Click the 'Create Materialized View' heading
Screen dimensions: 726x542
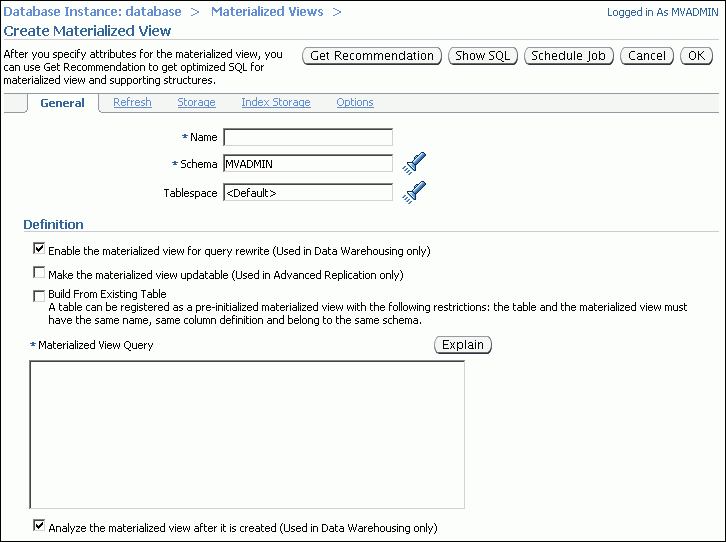point(87,31)
